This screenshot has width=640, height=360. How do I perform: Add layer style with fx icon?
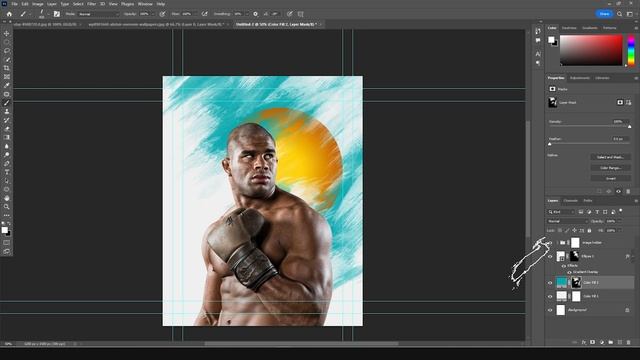coord(584,342)
